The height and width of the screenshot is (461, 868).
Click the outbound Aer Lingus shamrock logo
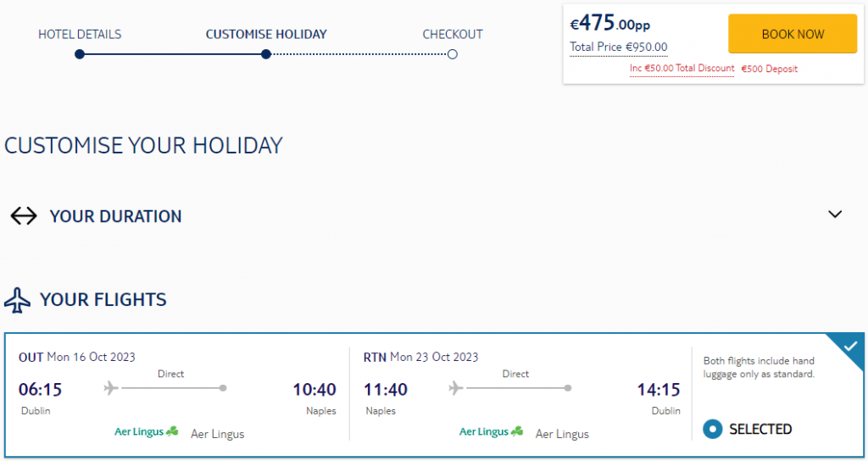pos(147,431)
